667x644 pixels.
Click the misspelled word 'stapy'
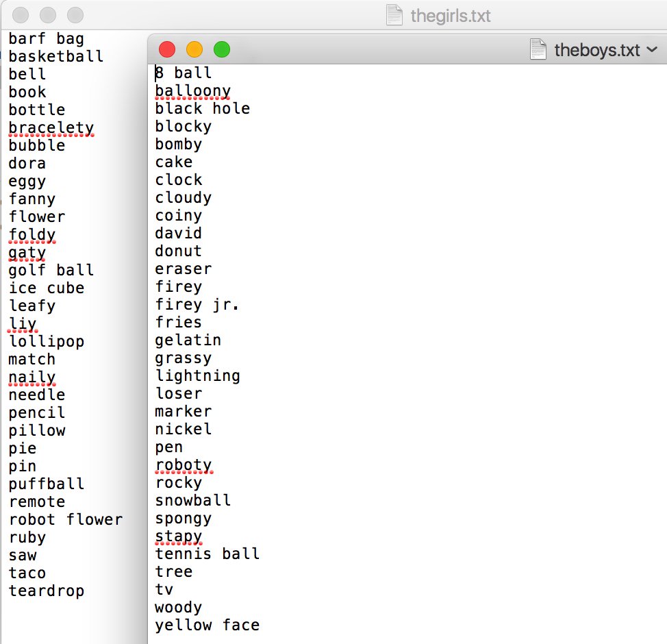(x=179, y=536)
